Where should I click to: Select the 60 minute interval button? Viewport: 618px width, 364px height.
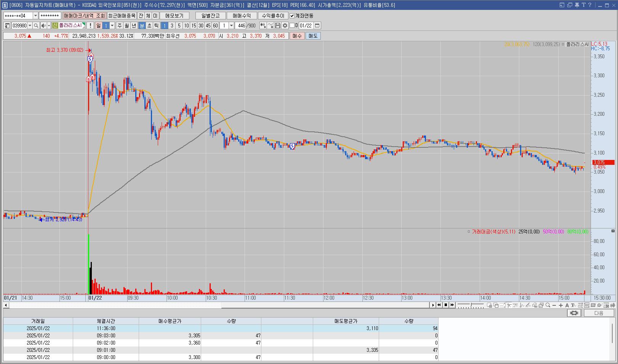pos(215,26)
